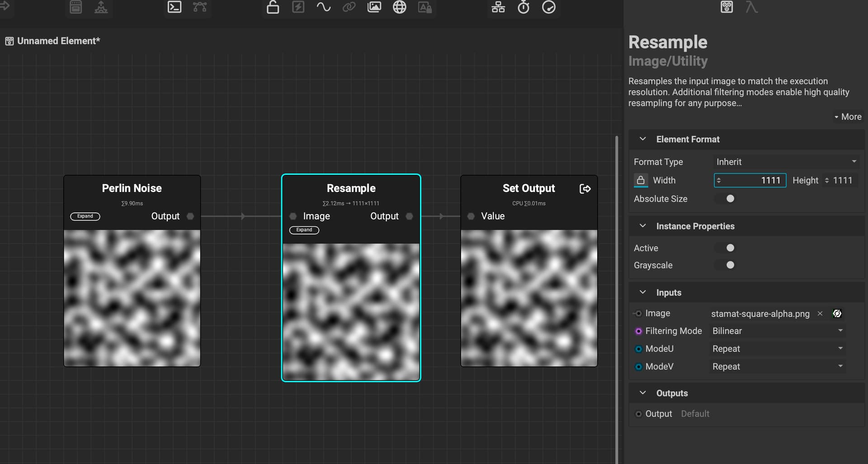Open the Format Type dropdown
The width and height of the screenshot is (868, 464).
pos(785,162)
